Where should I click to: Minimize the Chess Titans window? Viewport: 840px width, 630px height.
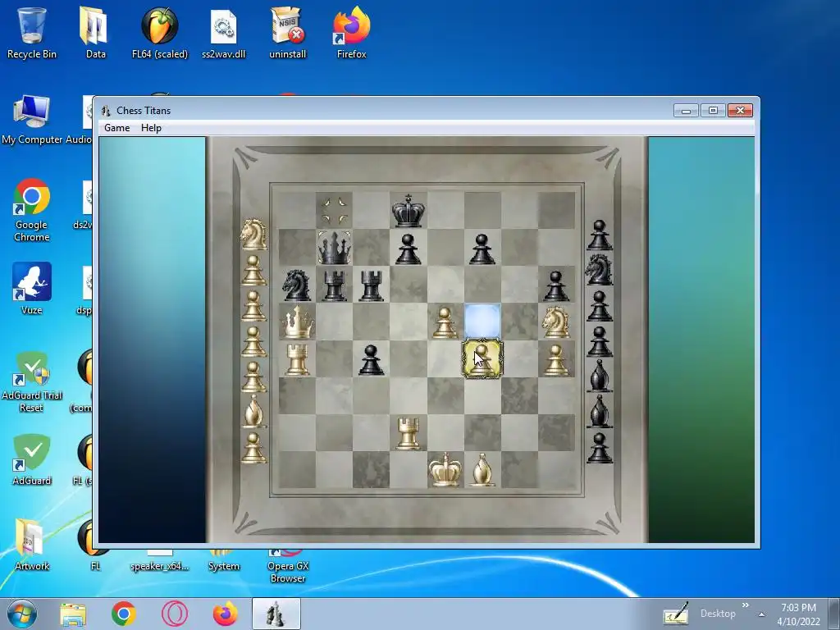(x=686, y=111)
